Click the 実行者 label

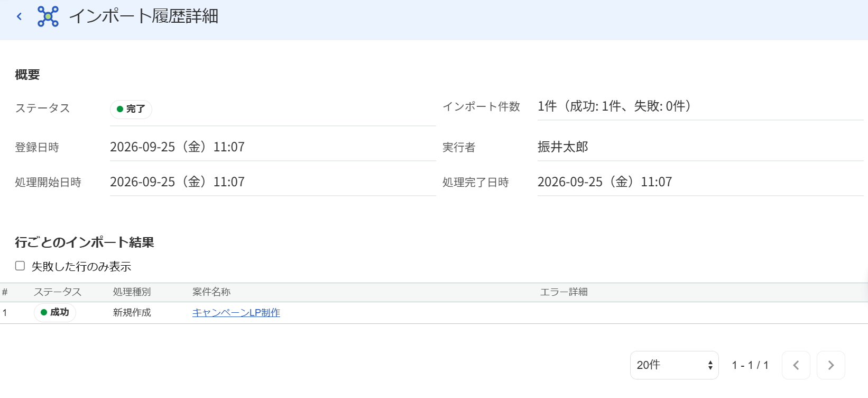tap(459, 147)
